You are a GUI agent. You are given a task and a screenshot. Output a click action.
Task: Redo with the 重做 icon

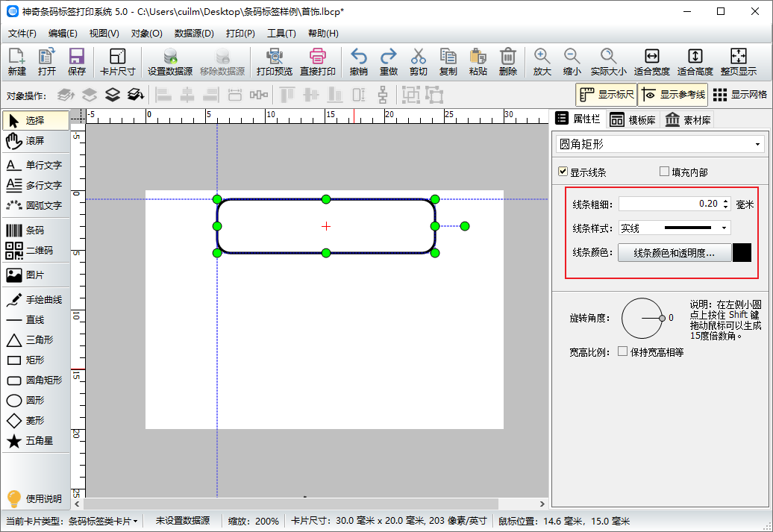click(x=389, y=62)
